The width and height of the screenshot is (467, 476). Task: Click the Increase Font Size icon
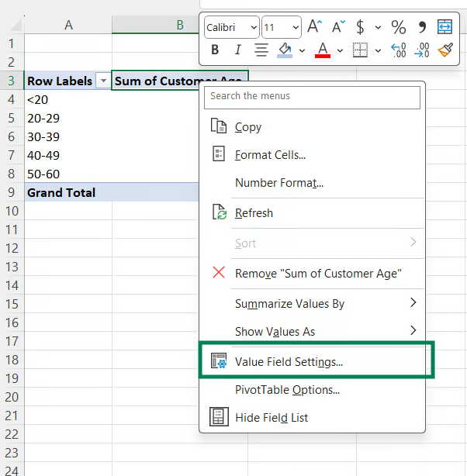[x=314, y=27]
